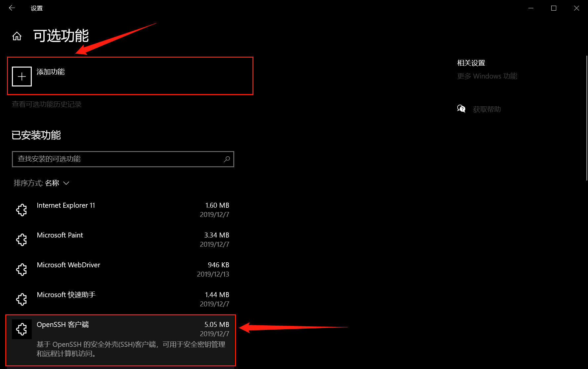The image size is (588, 369).
Task: Click the plus icon for 添加功能
Action: pos(22,77)
